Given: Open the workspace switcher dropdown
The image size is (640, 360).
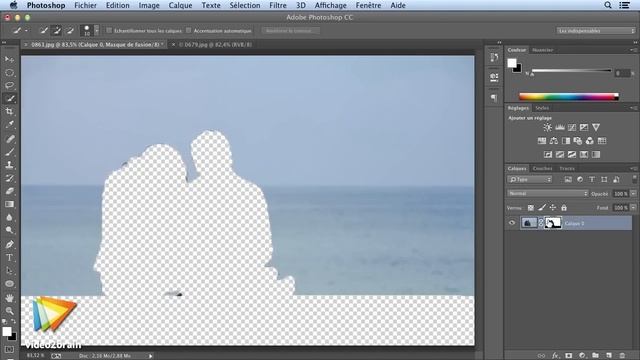Looking at the screenshot, I should 596,31.
